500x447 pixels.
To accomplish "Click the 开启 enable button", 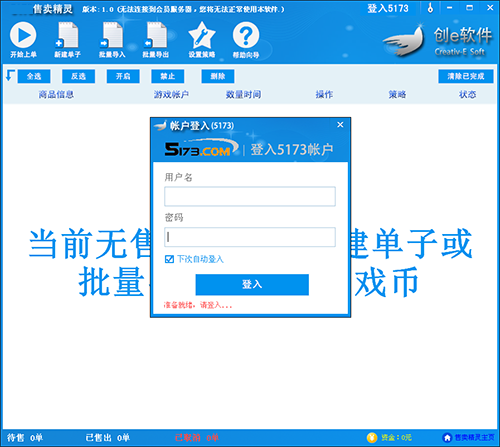I will coord(123,76).
